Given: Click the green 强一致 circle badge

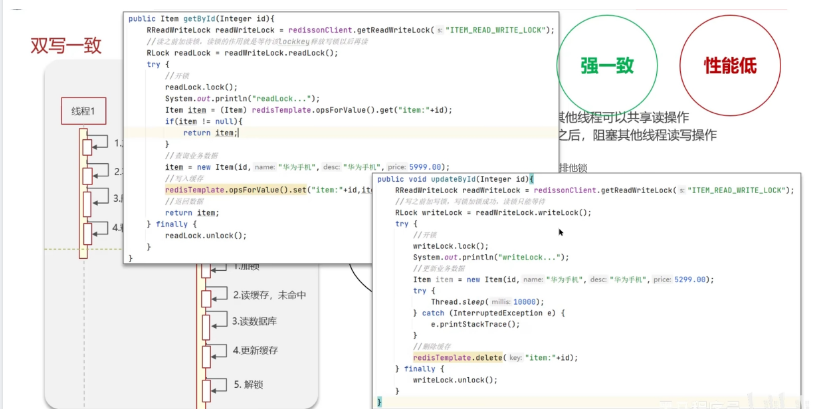Looking at the screenshot, I should pyautogui.click(x=607, y=66).
